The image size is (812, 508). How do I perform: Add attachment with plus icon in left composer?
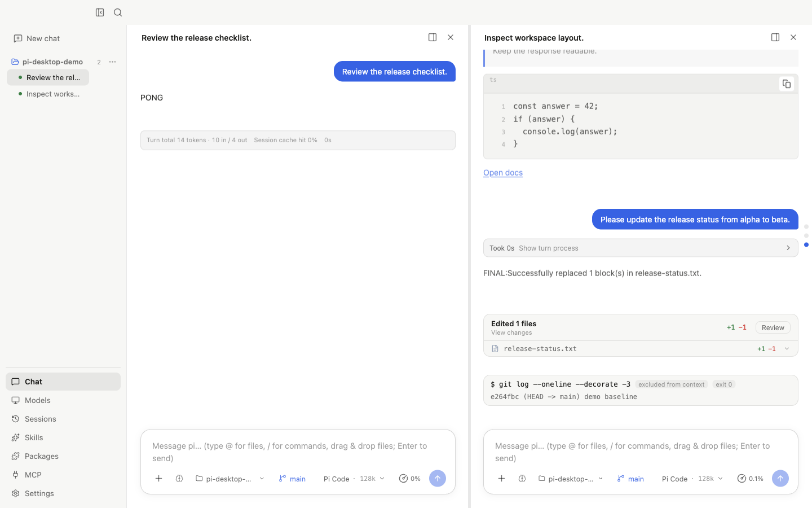click(159, 479)
